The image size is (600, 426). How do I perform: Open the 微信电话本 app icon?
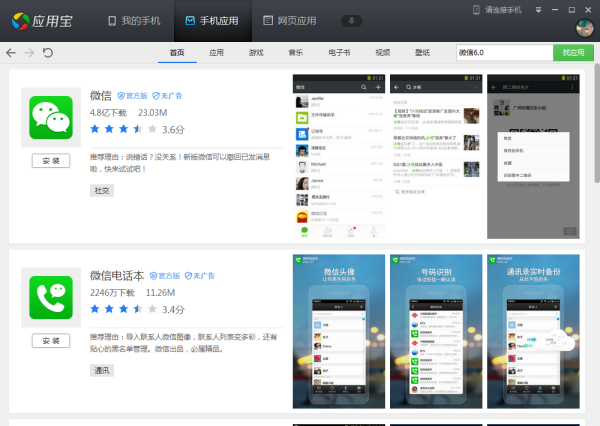pyautogui.click(x=51, y=297)
